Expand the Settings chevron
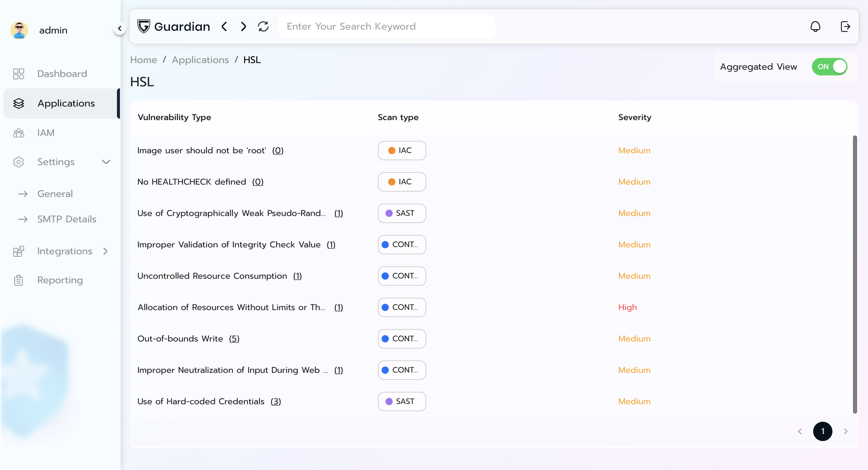 [106, 162]
